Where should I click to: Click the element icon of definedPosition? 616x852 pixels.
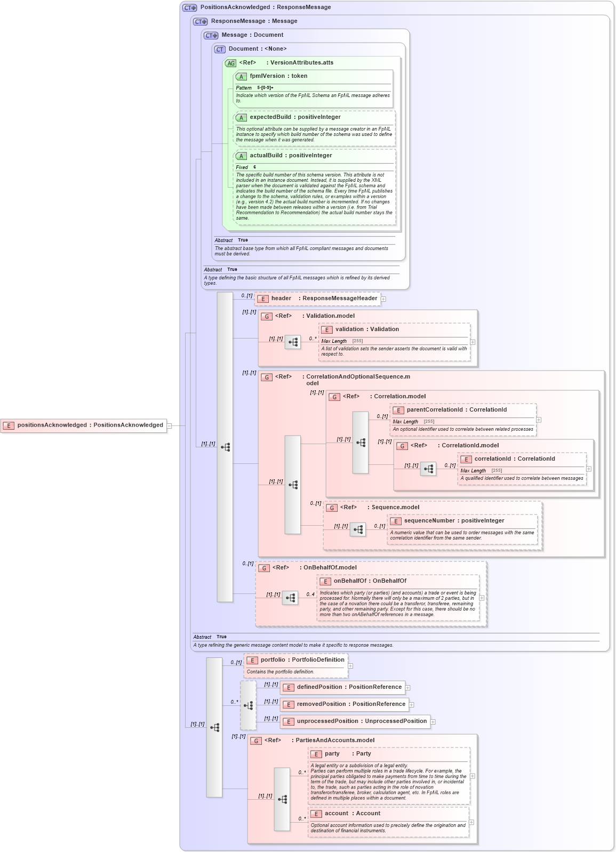tap(289, 688)
